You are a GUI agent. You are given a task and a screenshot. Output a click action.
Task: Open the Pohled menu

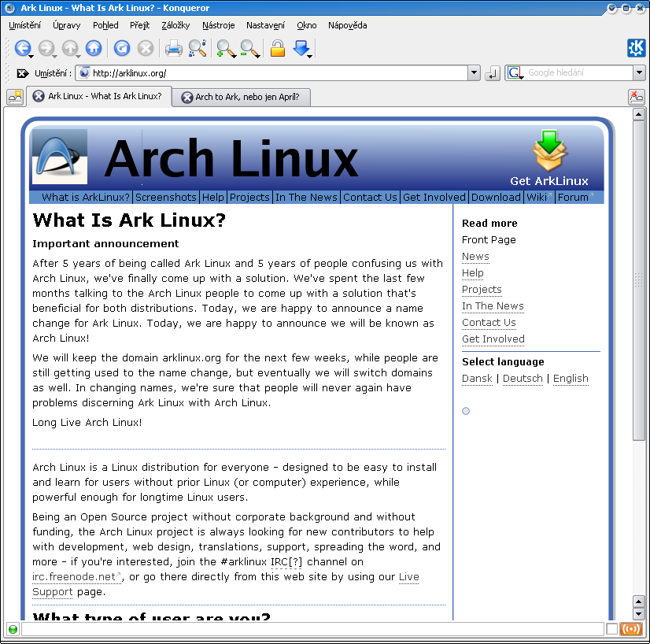click(x=105, y=25)
